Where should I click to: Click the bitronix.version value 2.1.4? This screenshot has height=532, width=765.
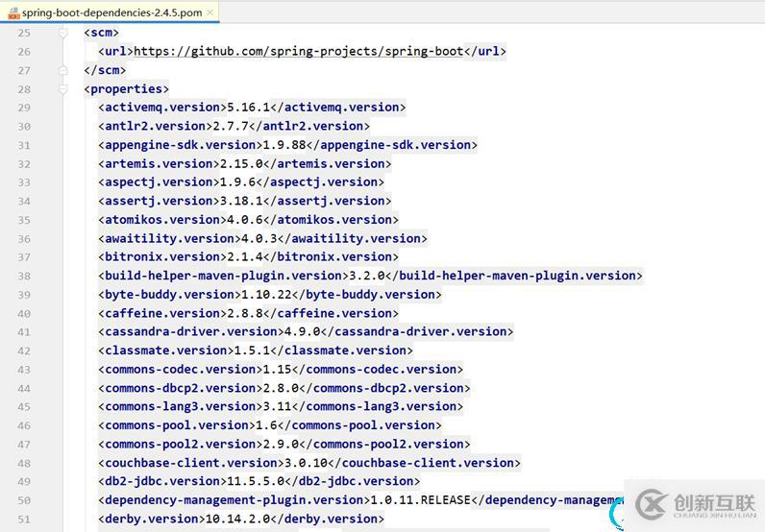click(245, 257)
